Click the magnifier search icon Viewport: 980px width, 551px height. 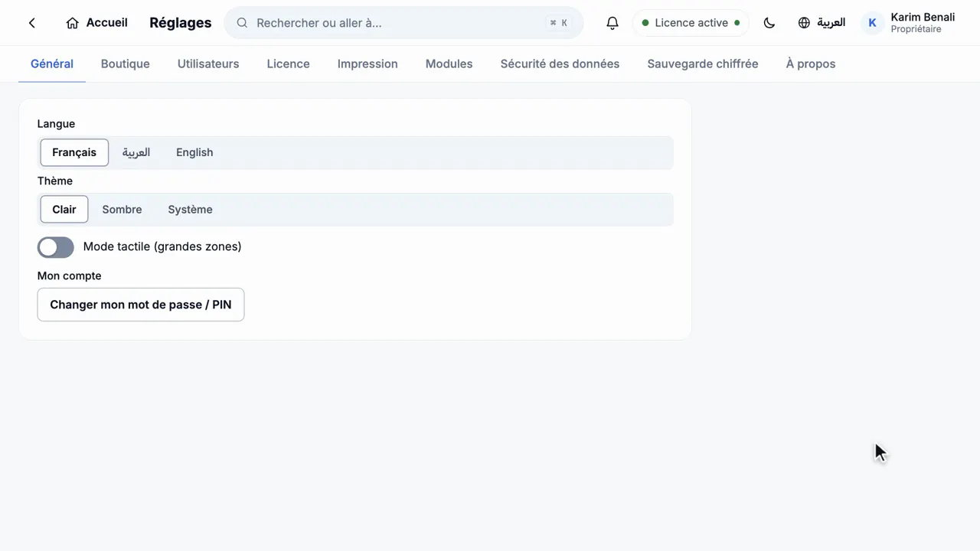(242, 23)
